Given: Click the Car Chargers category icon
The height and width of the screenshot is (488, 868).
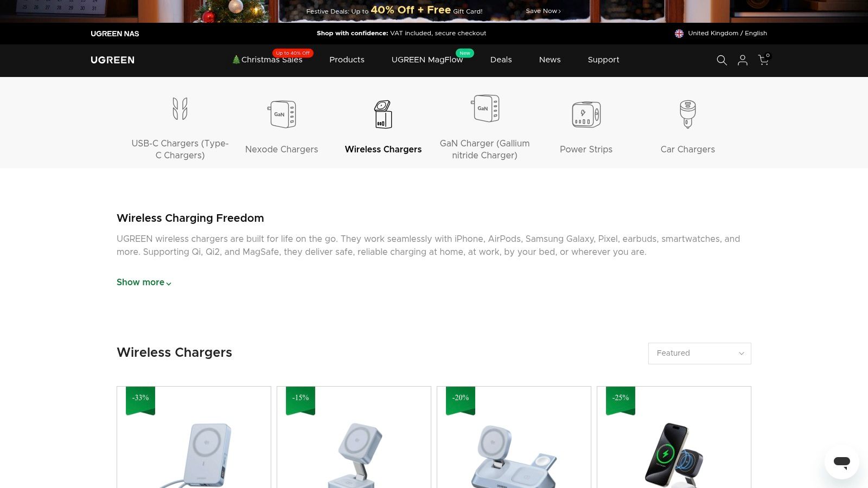Looking at the screenshot, I should click(x=688, y=114).
